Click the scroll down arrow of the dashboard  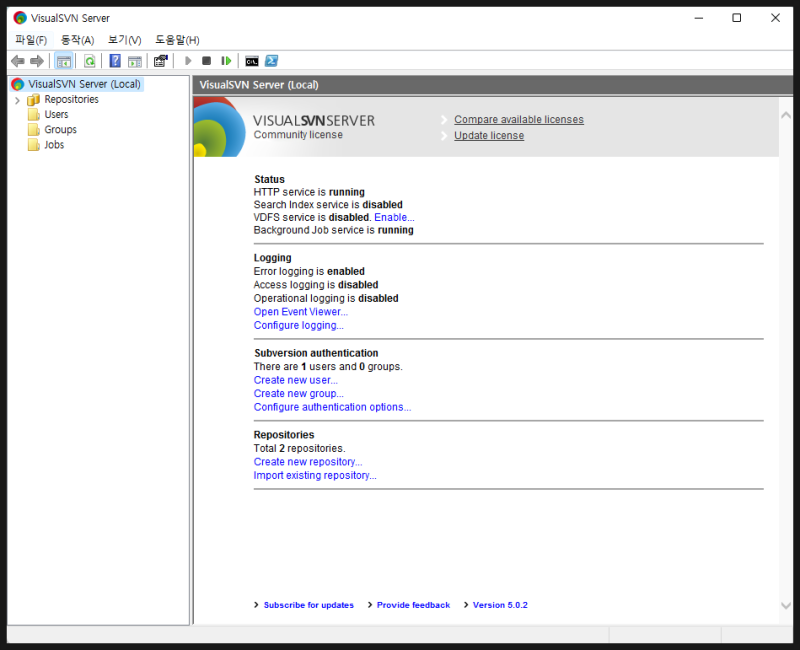click(785, 606)
